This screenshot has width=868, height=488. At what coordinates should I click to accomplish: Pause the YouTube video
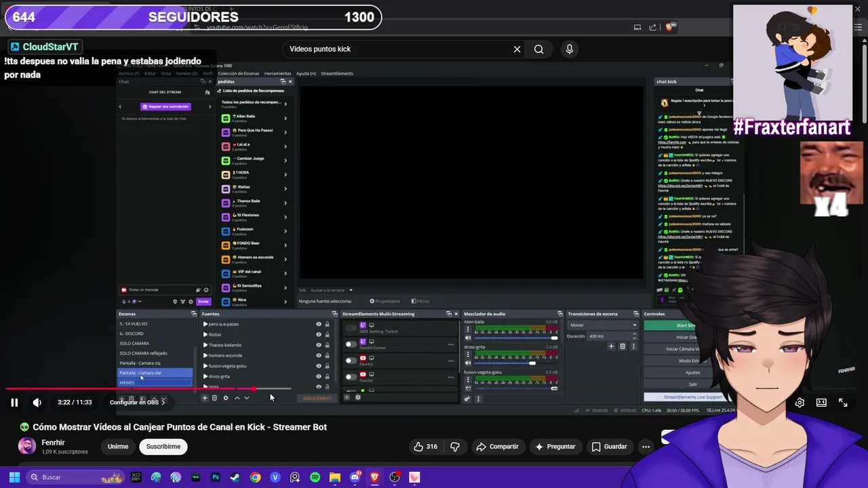14,403
